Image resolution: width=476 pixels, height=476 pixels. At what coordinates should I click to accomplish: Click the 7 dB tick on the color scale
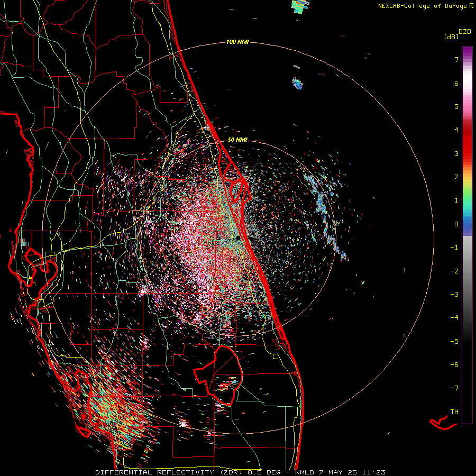(456, 59)
